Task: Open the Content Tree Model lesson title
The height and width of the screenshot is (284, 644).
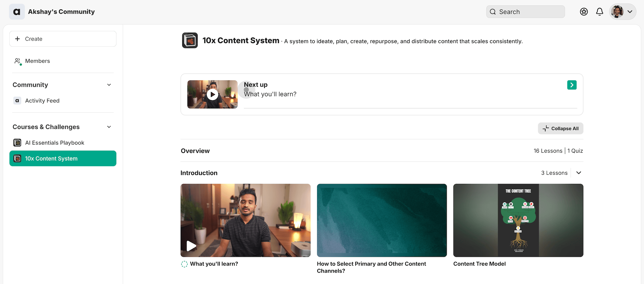Action: click(x=479, y=264)
